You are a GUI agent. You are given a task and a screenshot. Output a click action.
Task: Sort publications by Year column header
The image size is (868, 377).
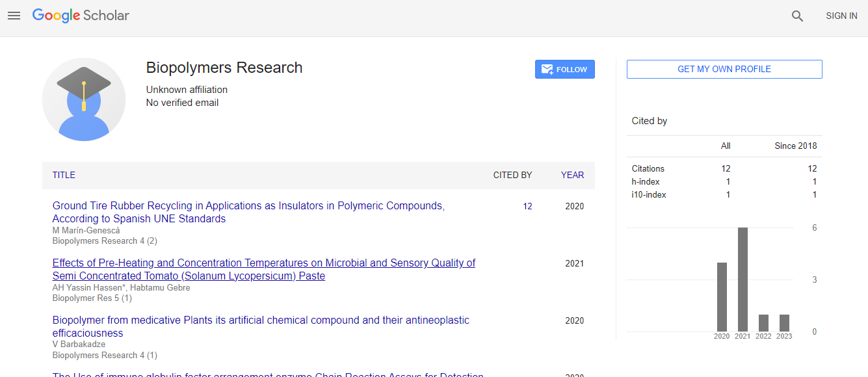[572, 175]
